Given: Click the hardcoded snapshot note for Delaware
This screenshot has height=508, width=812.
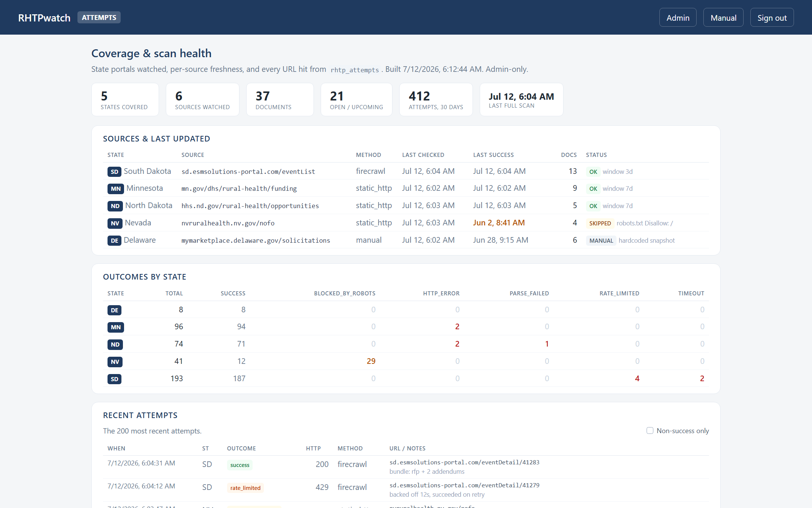Looking at the screenshot, I should [x=647, y=240].
